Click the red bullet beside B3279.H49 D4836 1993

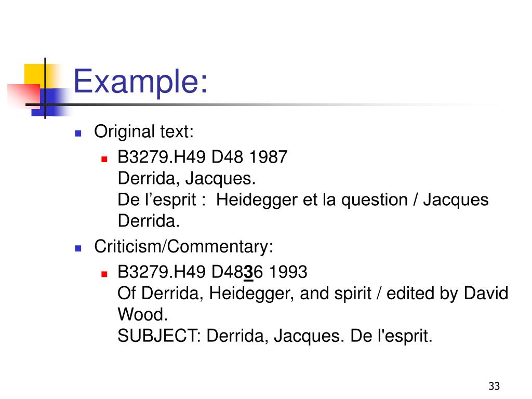point(104,274)
